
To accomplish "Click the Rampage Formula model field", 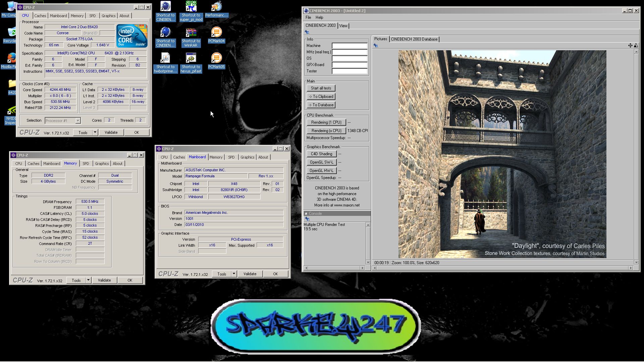I will (216, 176).
